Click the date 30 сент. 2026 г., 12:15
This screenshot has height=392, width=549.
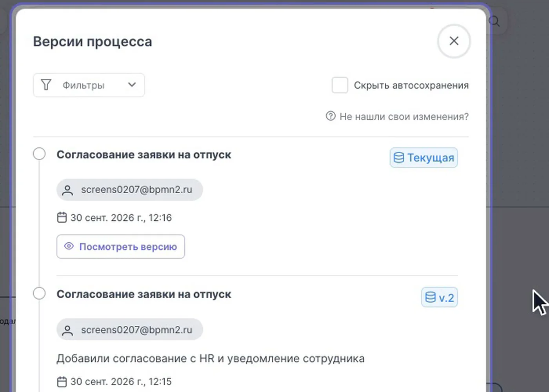[121, 381]
